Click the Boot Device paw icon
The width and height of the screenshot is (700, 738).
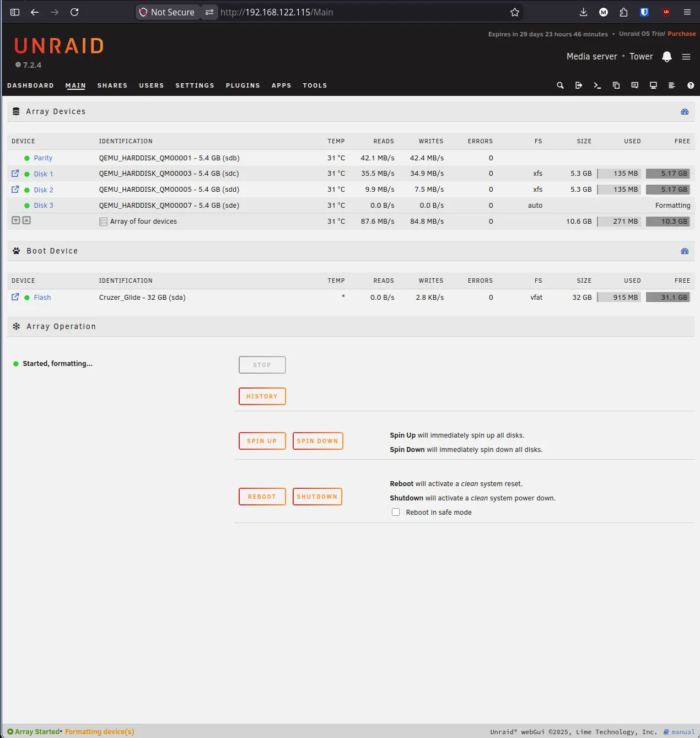click(x=16, y=251)
